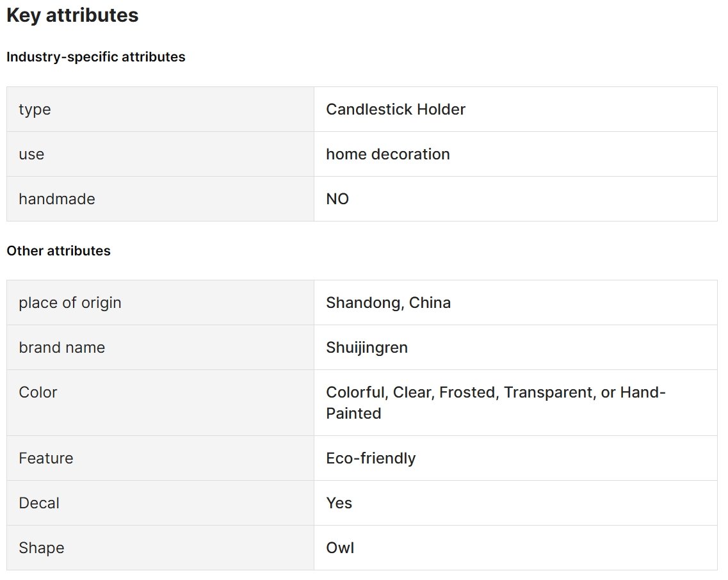Image resolution: width=728 pixels, height=580 pixels.
Task: Select the NO handmade value
Action: coord(337,198)
